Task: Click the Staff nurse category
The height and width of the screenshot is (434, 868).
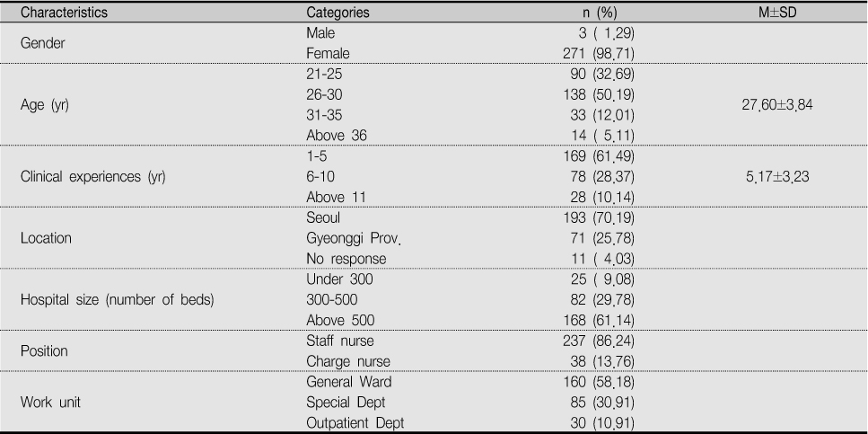Action: (340, 341)
